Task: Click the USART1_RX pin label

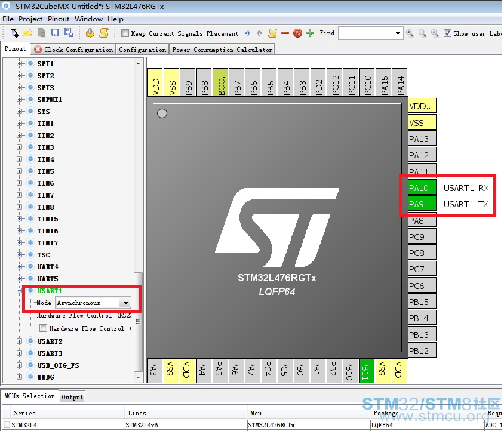Action: [x=466, y=188]
